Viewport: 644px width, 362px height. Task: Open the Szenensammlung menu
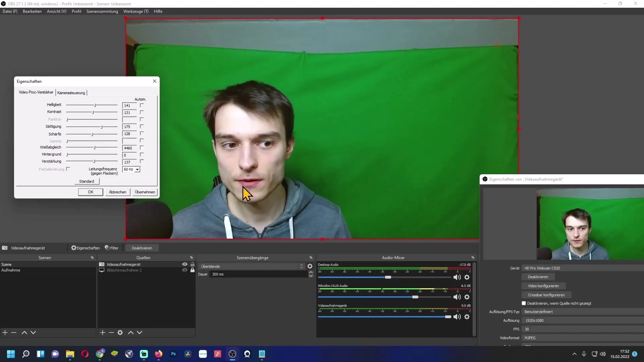point(102,11)
